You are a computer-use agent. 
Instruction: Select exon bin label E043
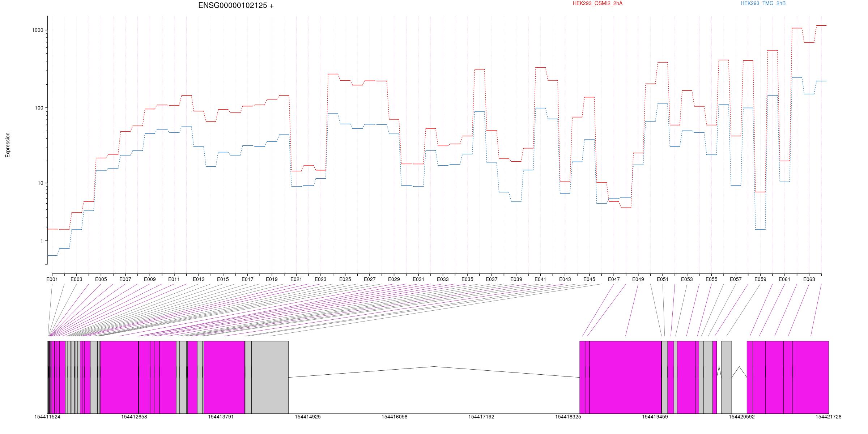click(x=565, y=279)
